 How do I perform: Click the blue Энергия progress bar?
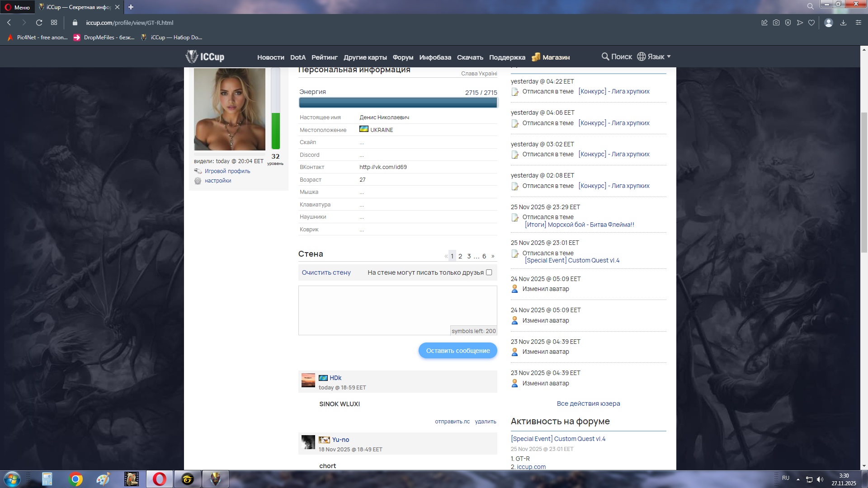click(398, 103)
